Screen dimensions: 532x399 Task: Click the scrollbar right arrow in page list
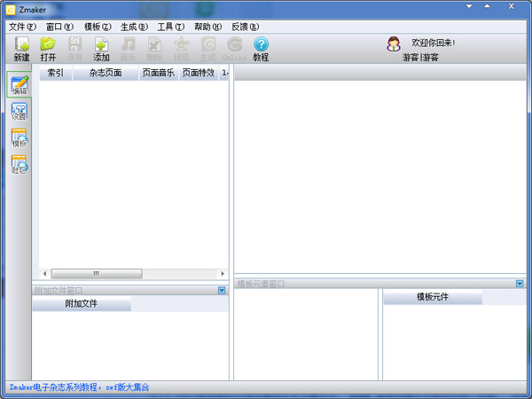click(223, 273)
